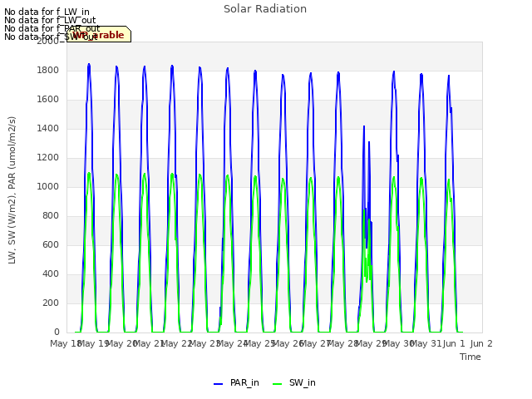The height and width of the screenshot is (399, 532).
Task: Click the 1200 y-axis tick label
Action: pos(48,157)
